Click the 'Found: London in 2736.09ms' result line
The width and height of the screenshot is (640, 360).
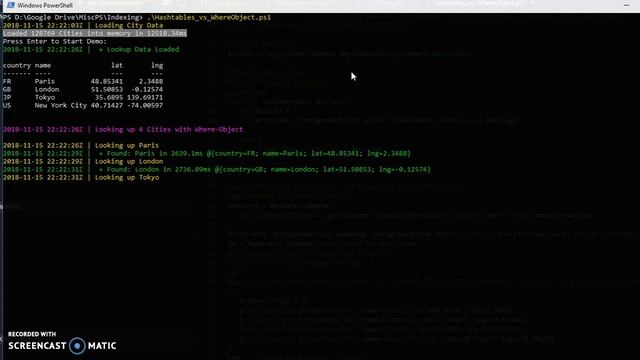tap(217, 169)
